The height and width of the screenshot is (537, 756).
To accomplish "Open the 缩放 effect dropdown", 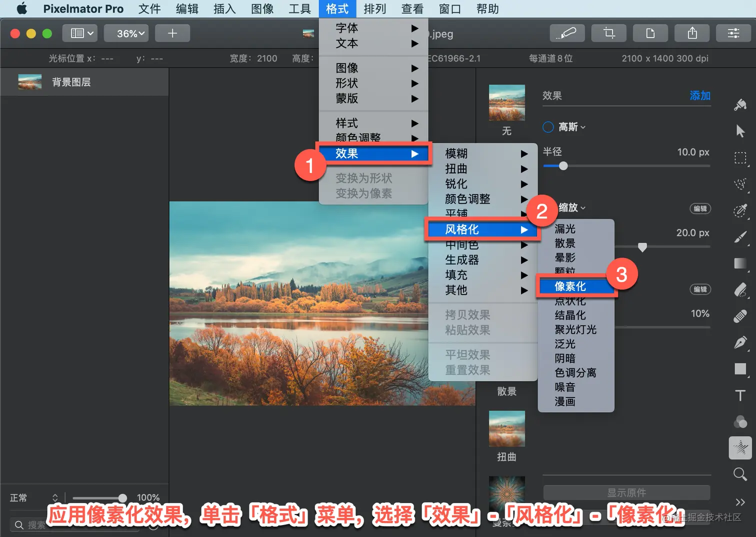I will 571,207.
